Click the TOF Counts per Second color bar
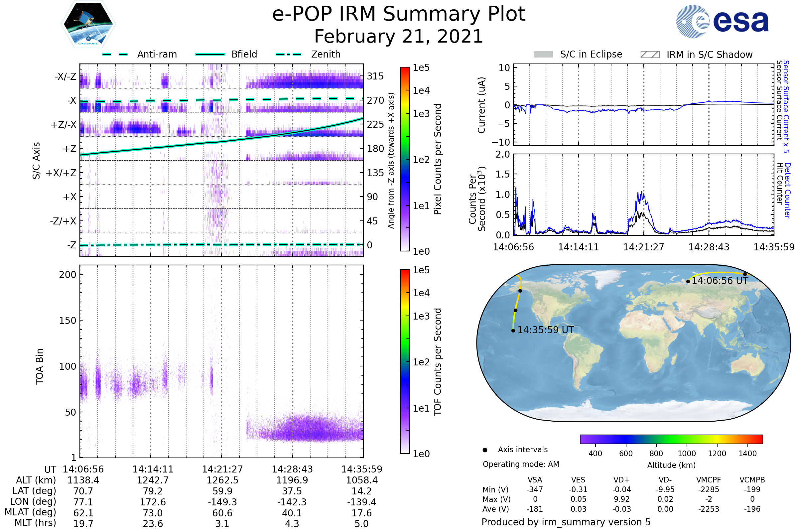This screenshot has height=532, width=798. tap(405, 361)
